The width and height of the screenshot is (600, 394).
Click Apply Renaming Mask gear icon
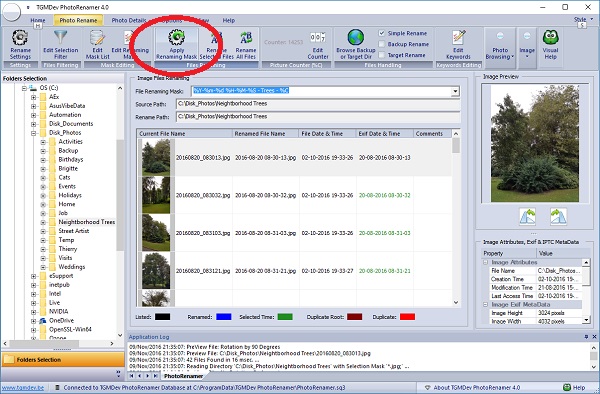[176, 37]
